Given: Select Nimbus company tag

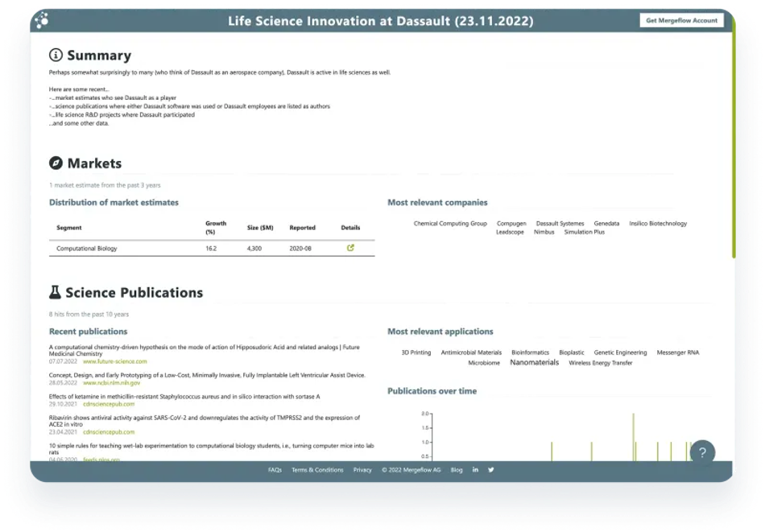Looking at the screenshot, I should coord(544,232).
